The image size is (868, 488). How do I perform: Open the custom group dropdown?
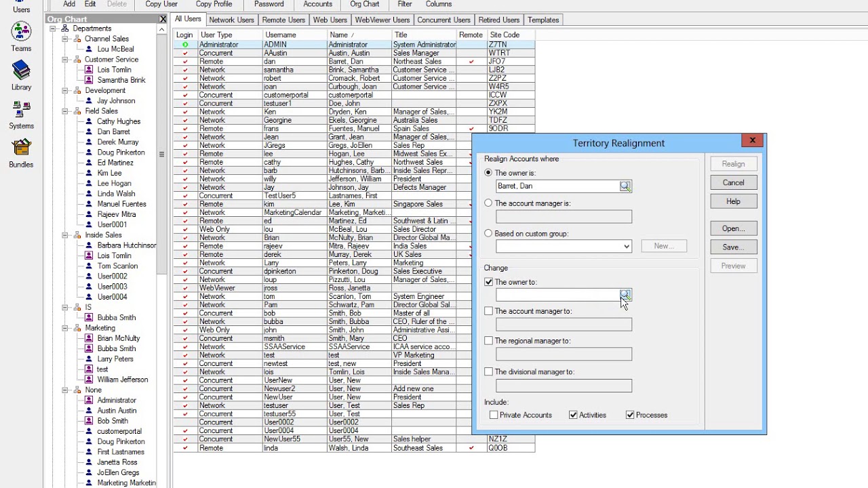[x=626, y=246]
